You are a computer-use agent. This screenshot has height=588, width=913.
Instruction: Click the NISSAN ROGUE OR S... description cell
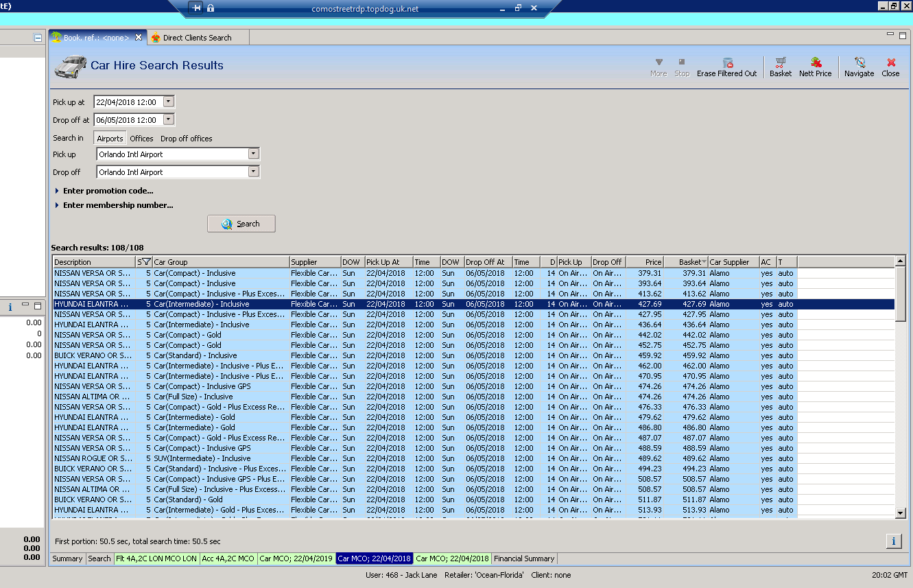[x=93, y=458]
